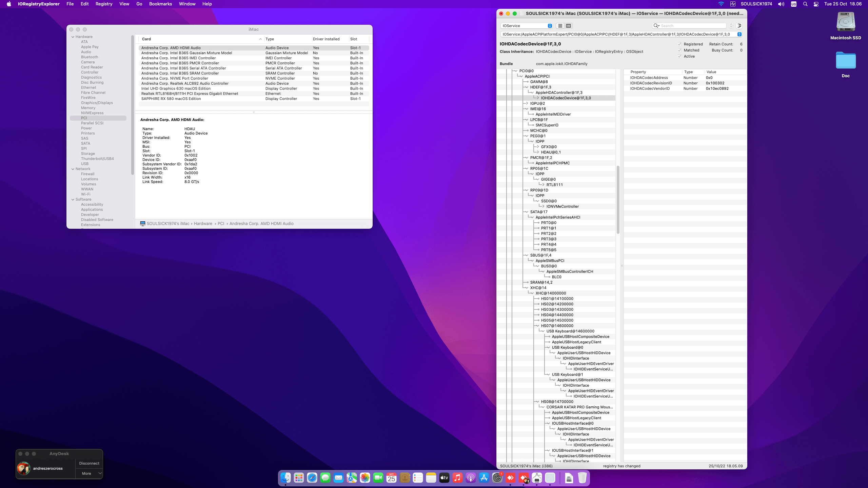868x488 pixels.
Task: Open Reminders in the Dock
Action: 418,478
